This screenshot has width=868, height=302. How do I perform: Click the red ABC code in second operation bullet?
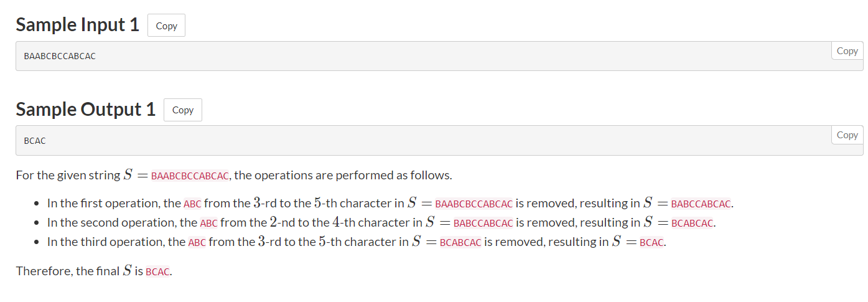(x=208, y=223)
